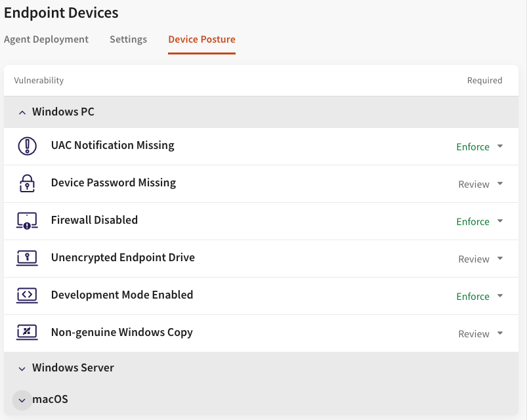527x420 pixels.
Task: Open the UAC Notification Missing requirement dropdown
Action: pos(480,147)
